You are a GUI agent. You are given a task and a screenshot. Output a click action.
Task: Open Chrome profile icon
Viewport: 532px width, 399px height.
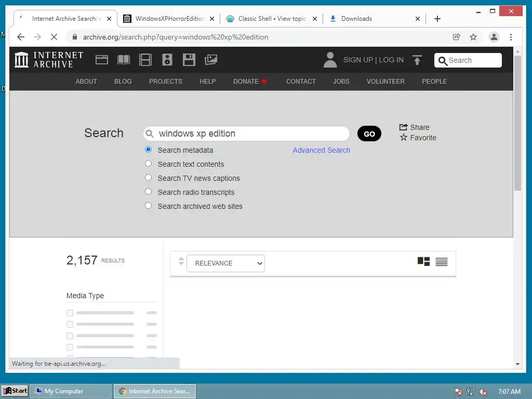pyautogui.click(x=494, y=37)
